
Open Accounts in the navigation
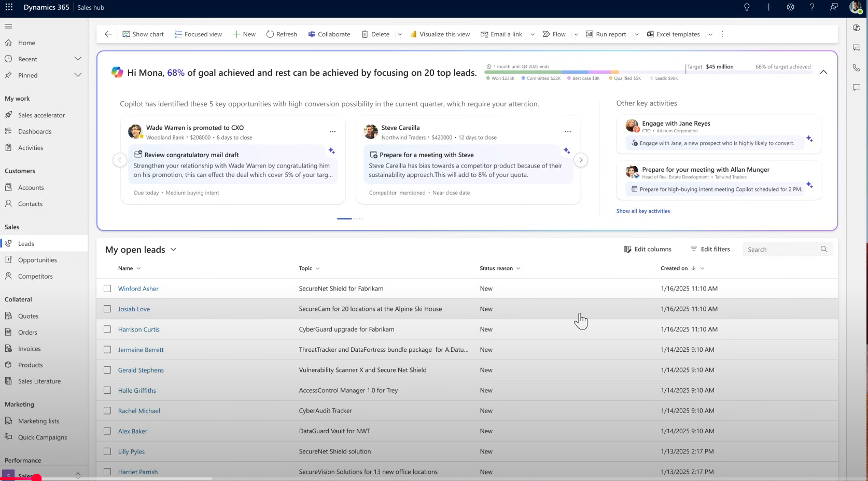(x=31, y=187)
